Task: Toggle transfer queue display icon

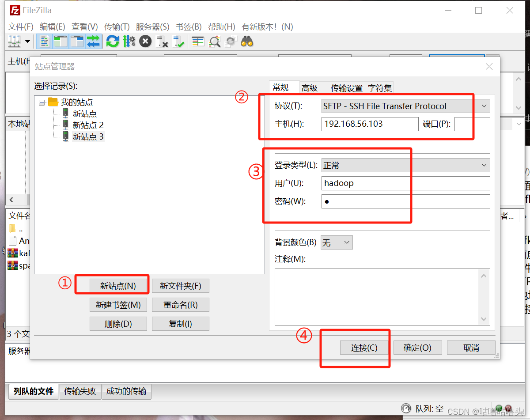Action: 93,42
